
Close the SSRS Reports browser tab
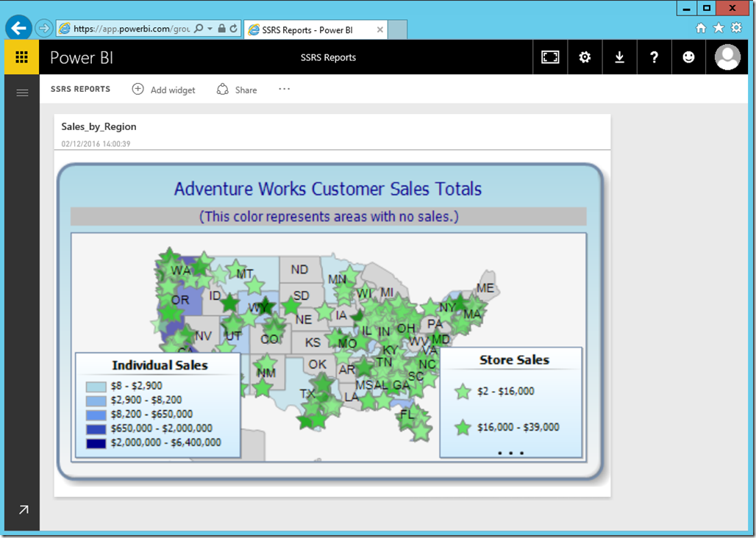click(x=380, y=30)
